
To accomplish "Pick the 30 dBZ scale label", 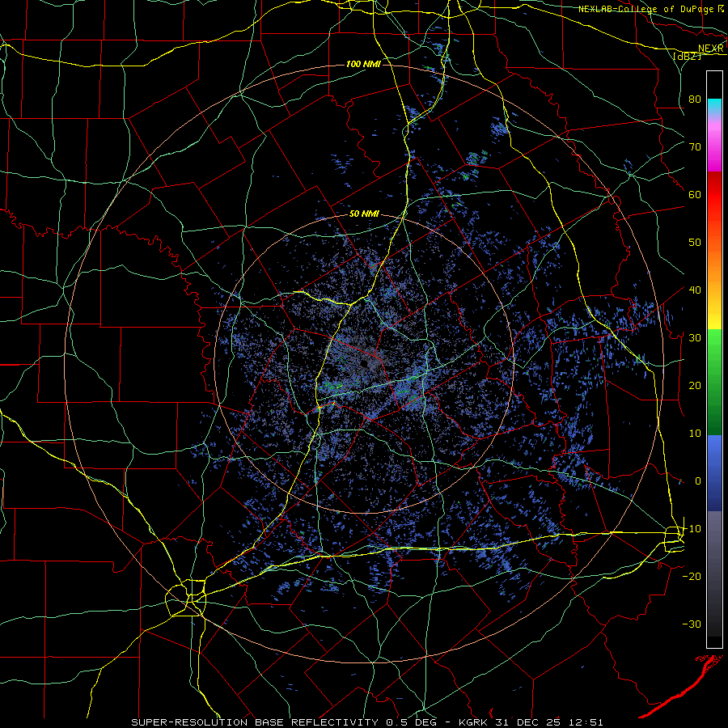I will click(x=695, y=338).
